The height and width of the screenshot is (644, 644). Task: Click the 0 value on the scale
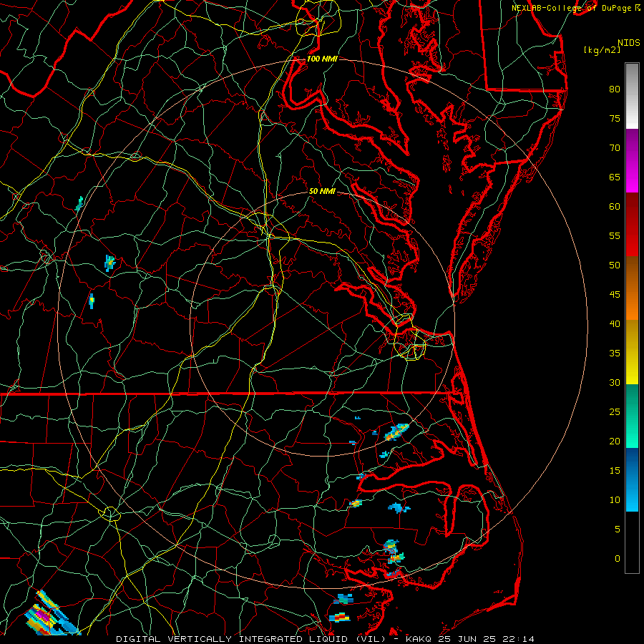click(618, 559)
